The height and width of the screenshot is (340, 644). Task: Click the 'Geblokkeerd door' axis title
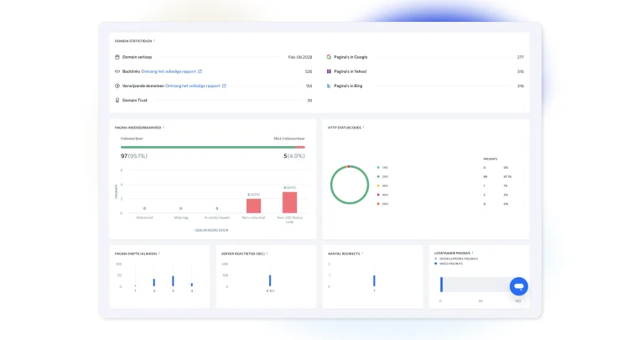[x=211, y=230]
